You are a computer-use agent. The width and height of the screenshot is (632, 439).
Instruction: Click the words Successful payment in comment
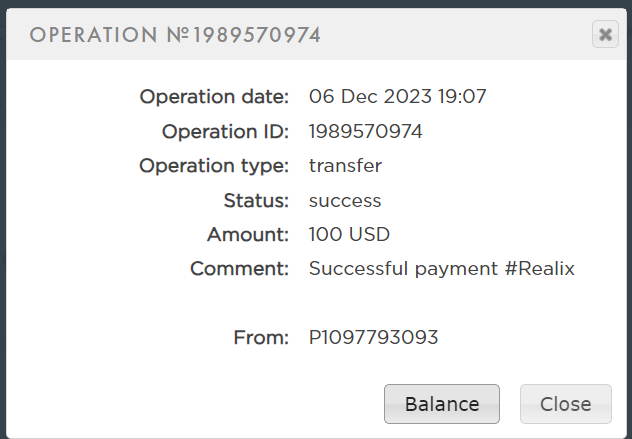point(401,269)
